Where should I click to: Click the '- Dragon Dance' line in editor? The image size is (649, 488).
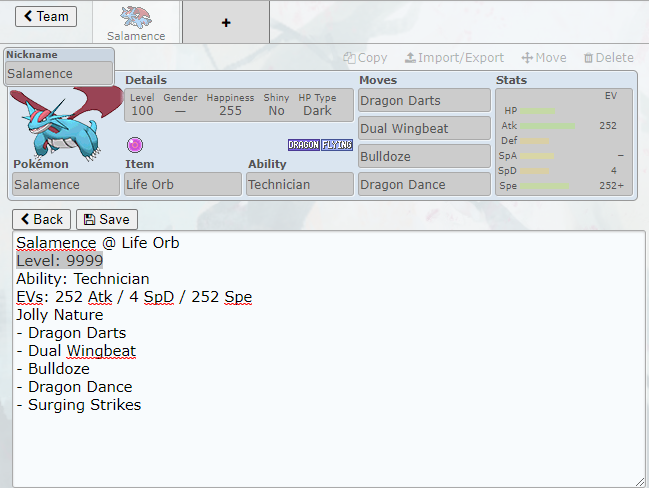click(x=75, y=387)
